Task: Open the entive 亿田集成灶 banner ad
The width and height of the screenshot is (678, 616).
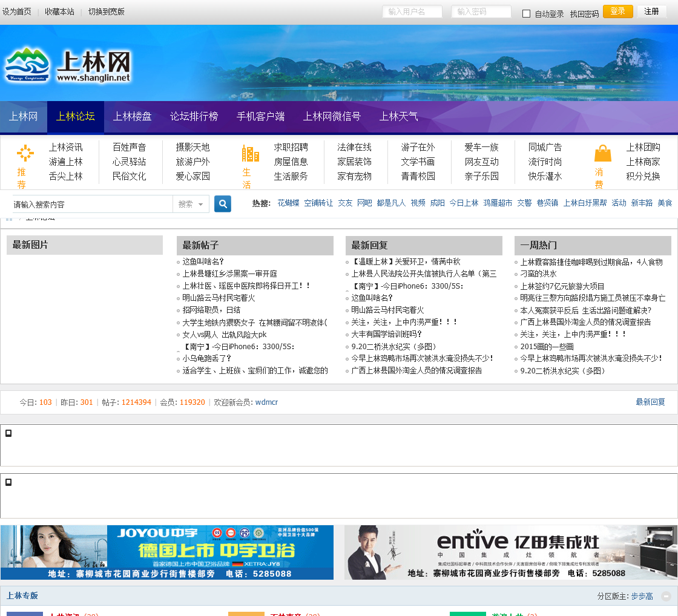Action: [x=511, y=552]
